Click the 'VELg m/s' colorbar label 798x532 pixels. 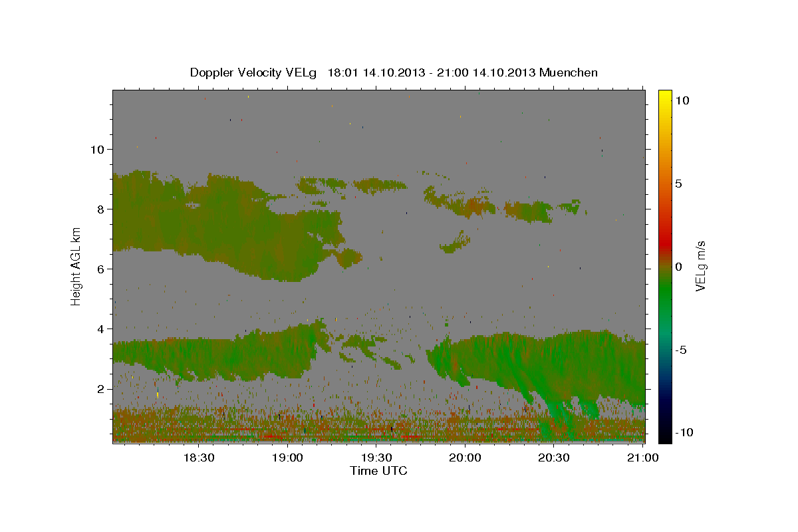pos(701,266)
